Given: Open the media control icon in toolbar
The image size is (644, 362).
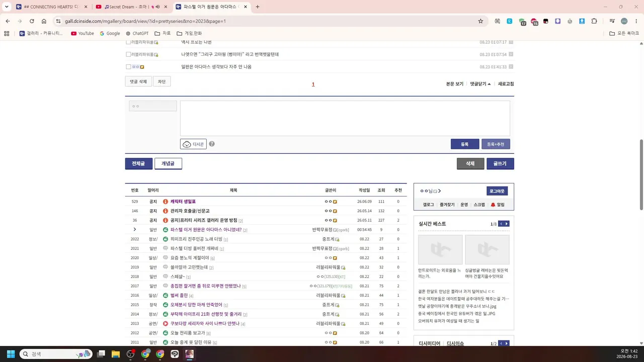Looking at the screenshot, I should pos(612,21).
